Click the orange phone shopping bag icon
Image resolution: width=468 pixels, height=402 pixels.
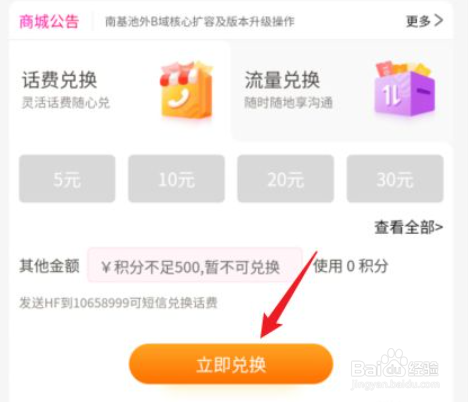186,90
